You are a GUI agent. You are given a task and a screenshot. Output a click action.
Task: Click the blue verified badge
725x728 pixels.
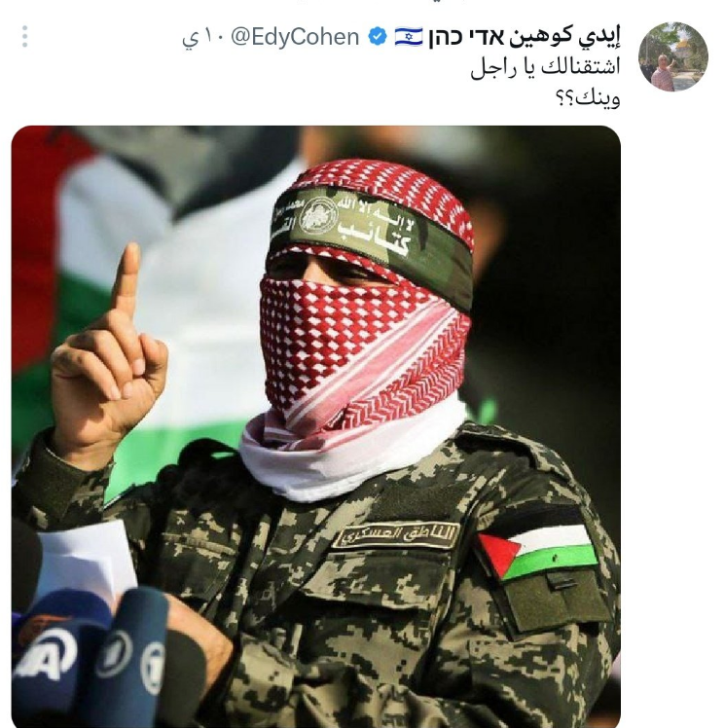[x=378, y=37]
